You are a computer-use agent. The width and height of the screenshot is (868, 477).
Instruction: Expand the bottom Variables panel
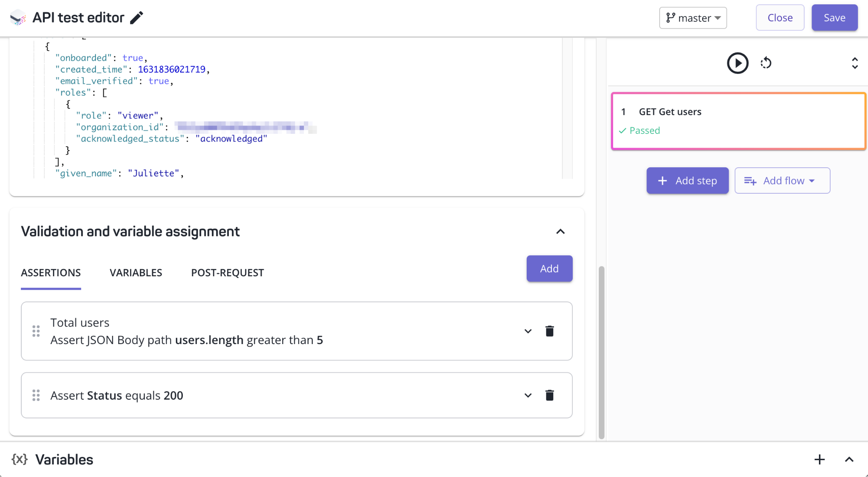pos(849,460)
